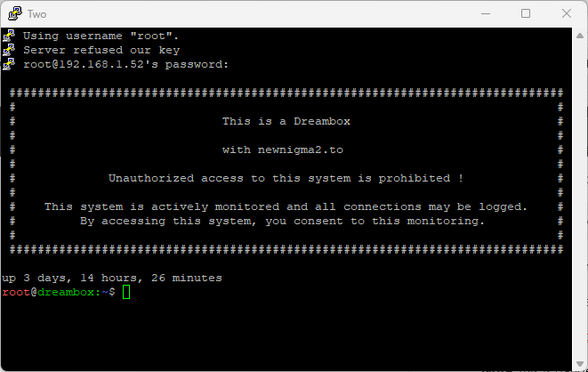The image size is (588, 372).
Task: Click the scrollbar down arrow
Action: pyautogui.click(x=580, y=364)
